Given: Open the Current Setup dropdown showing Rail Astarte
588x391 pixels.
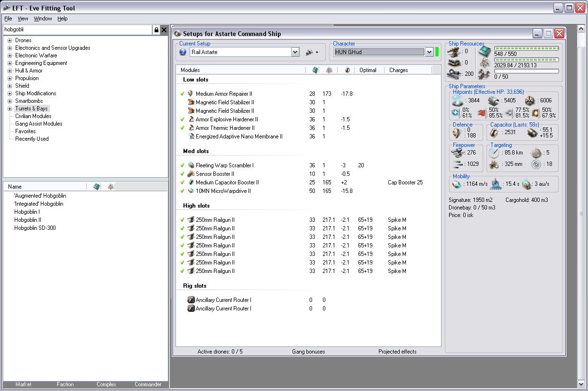Looking at the screenshot, I should [295, 52].
